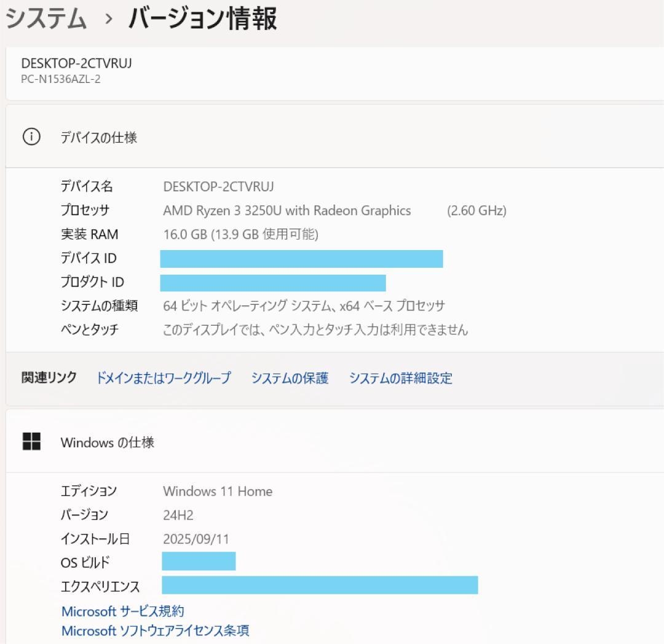Click the プロダクト ID label
The image size is (664, 644).
click(92, 281)
